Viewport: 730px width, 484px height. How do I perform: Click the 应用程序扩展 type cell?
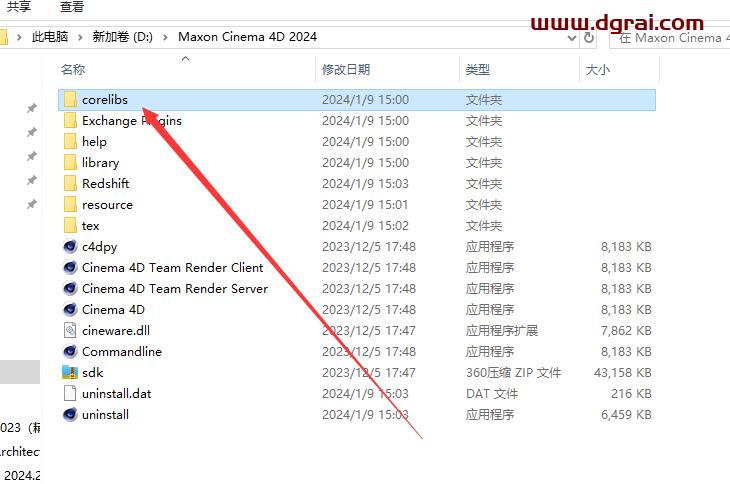[x=502, y=331]
